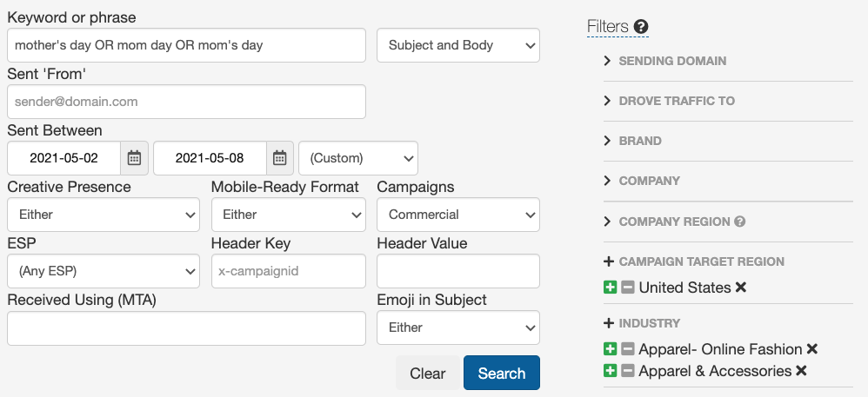Click Company Region help icon
This screenshot has width=868, height=397.
pos(740,222)
